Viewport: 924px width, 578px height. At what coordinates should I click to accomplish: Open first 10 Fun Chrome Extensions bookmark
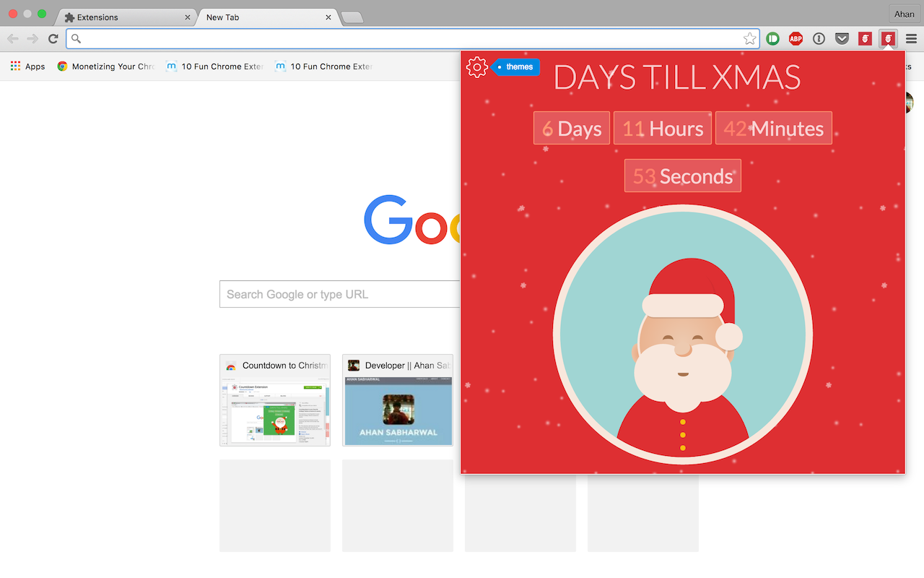pyautogui.click(x=214, y=66)
